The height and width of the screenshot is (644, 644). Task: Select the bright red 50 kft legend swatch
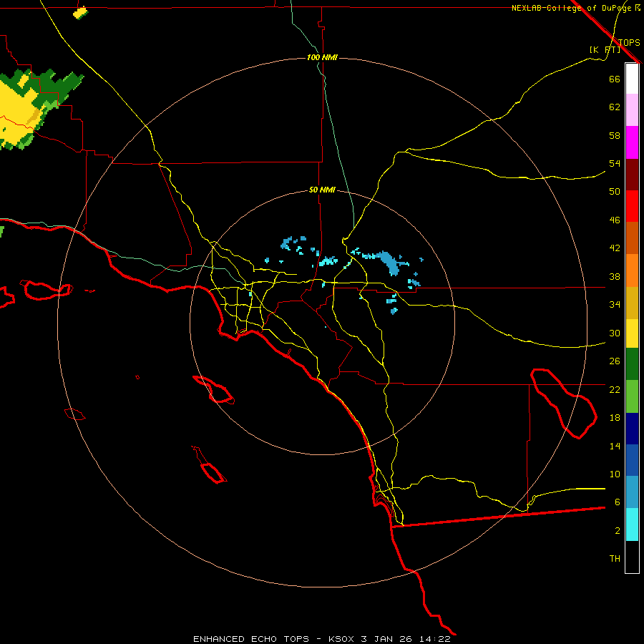[632, 206]
